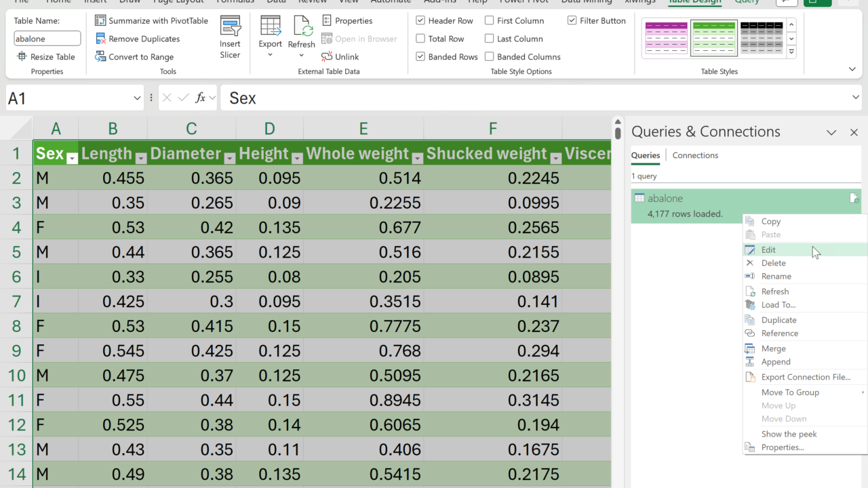Close the Queries & Connections pane
Viewport: 868px width, 488px height.
point(854,132)
